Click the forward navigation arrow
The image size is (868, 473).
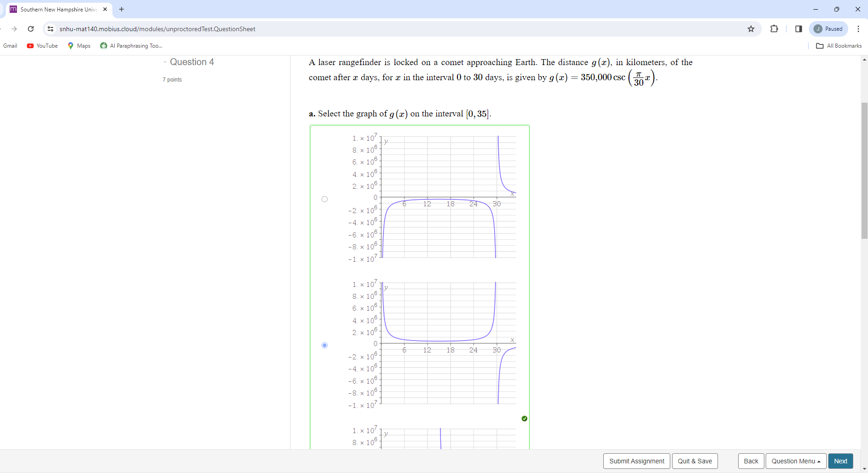[x=14, y=29]
